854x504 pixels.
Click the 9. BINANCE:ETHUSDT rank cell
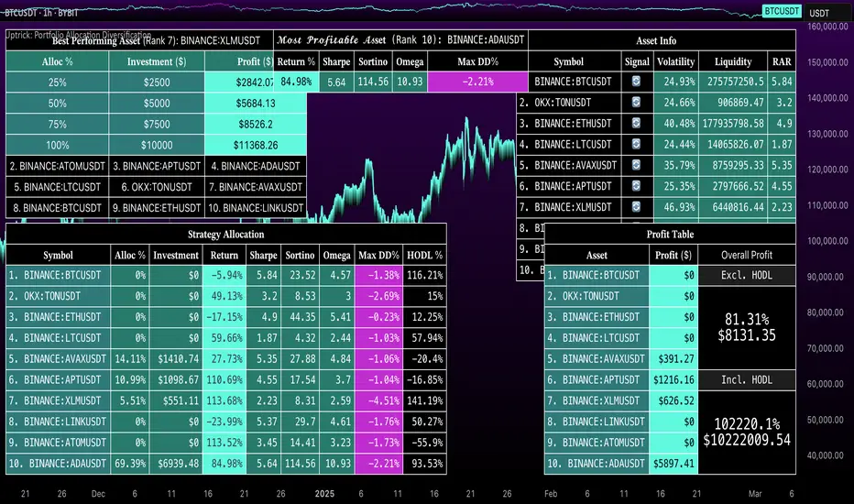coord(157,208)
